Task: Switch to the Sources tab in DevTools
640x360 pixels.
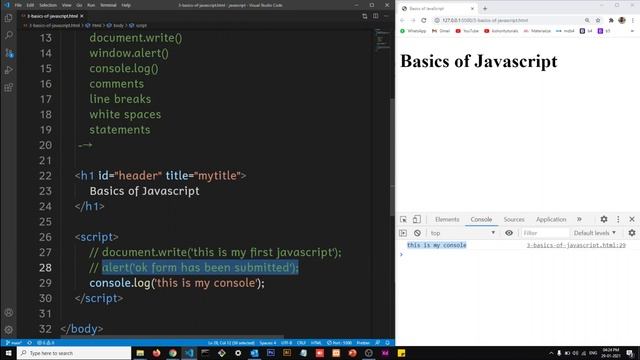Action: pos(514,219)
